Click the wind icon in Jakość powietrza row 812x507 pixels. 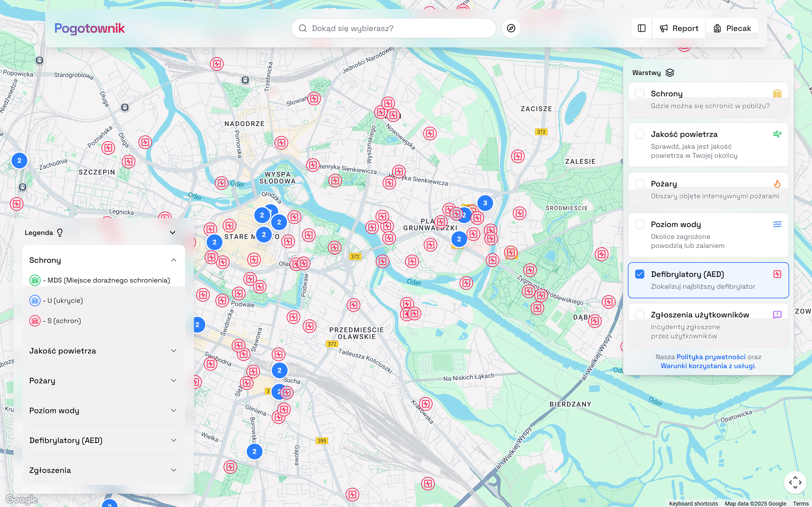pos(777,134)
